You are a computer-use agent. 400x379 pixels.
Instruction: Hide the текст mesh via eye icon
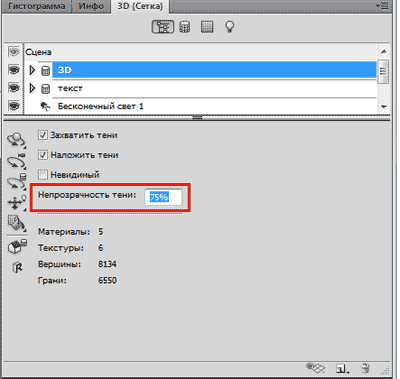[14, 88]
